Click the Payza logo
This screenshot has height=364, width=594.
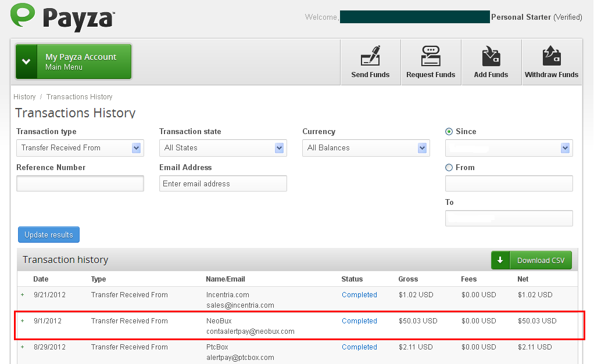pos(63,17)
